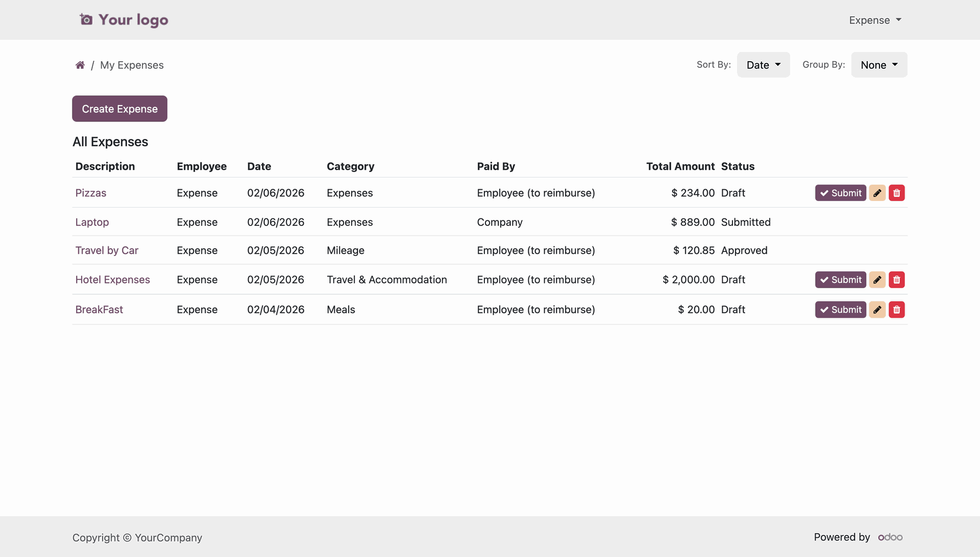
Task: Click the $ 2,000.00 amount cell
Action: point(689,280)
